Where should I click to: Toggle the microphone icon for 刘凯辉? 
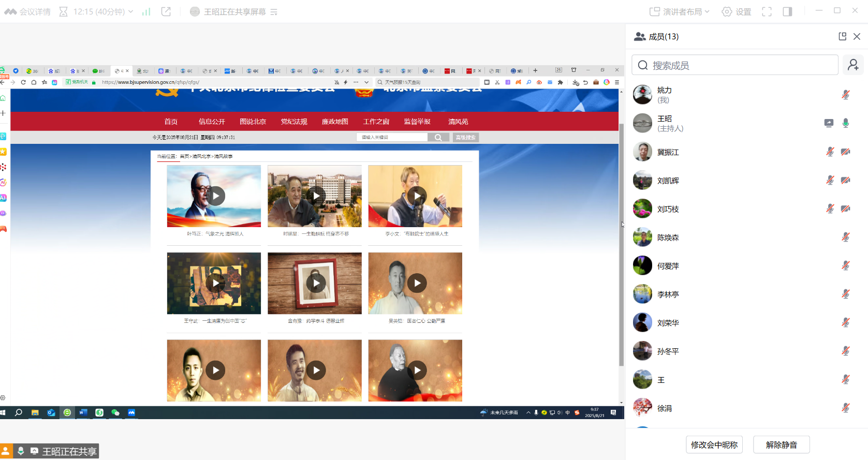[x=830, y=180]
